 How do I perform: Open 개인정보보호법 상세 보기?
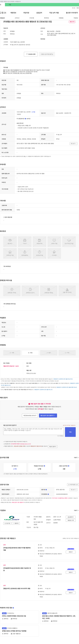pos(30,416)
